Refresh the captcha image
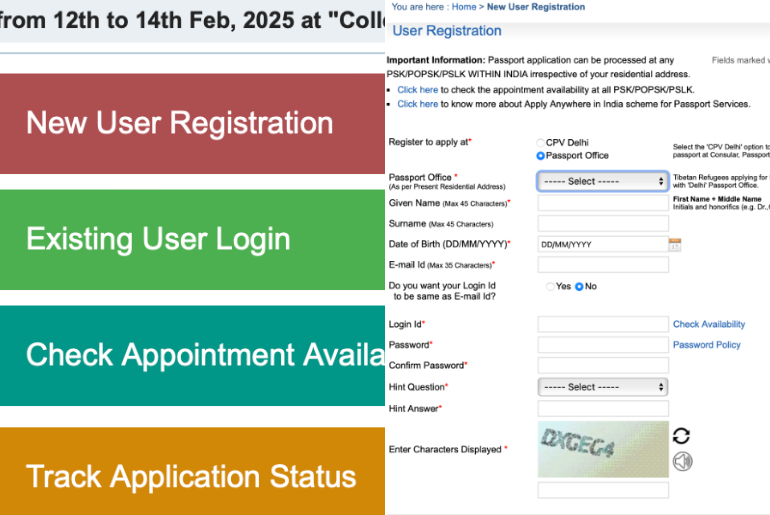 (x=681, y=435)
